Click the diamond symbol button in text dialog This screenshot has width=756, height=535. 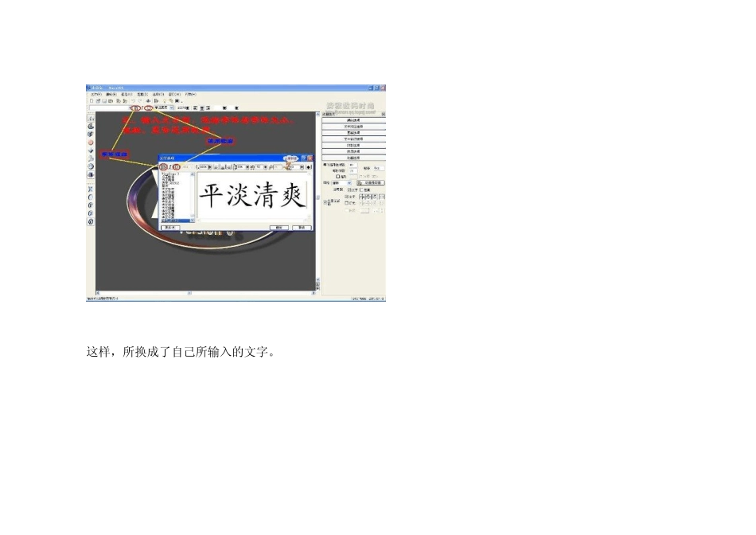(x=309, y=167)
